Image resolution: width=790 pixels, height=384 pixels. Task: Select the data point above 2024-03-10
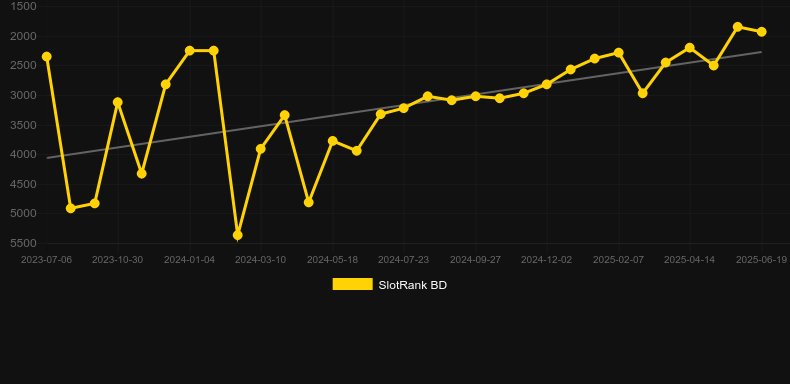[260, 149]
